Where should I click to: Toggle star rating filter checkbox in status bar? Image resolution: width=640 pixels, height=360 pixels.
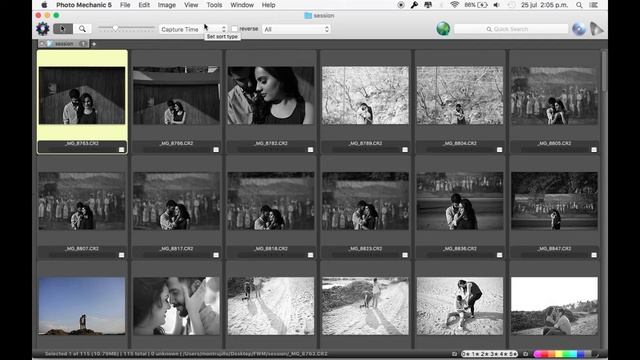point(455,354)
